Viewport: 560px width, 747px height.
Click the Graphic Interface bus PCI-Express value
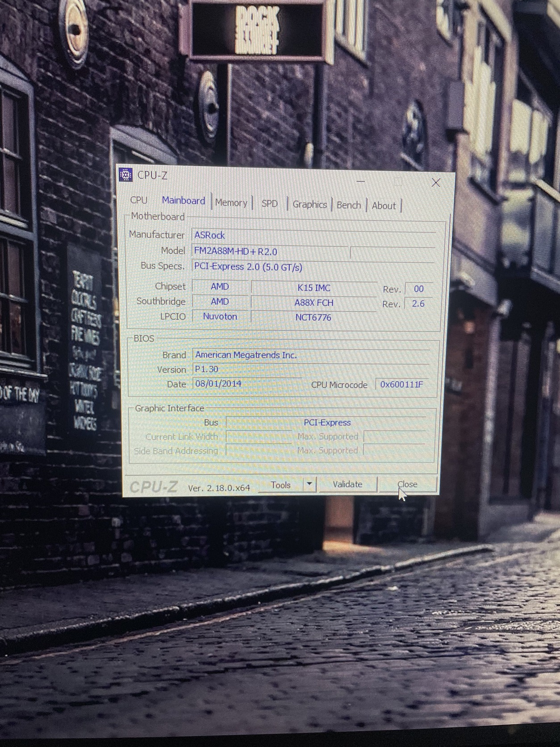click(327, 423)
